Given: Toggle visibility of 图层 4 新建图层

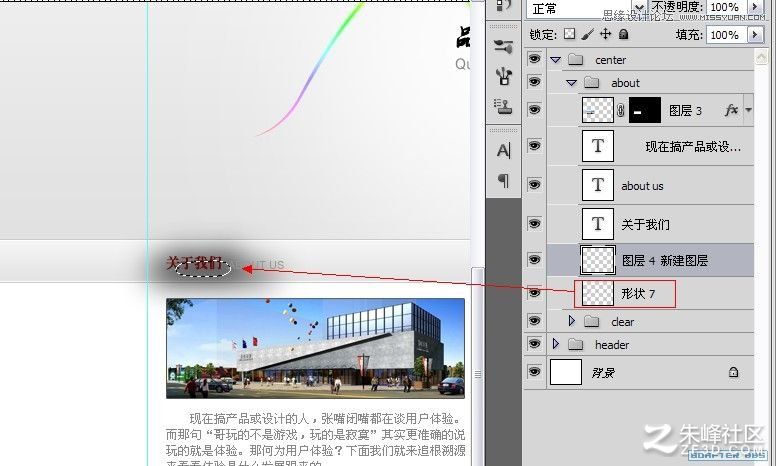Looking at the screenshot, I should coord(534,259).
